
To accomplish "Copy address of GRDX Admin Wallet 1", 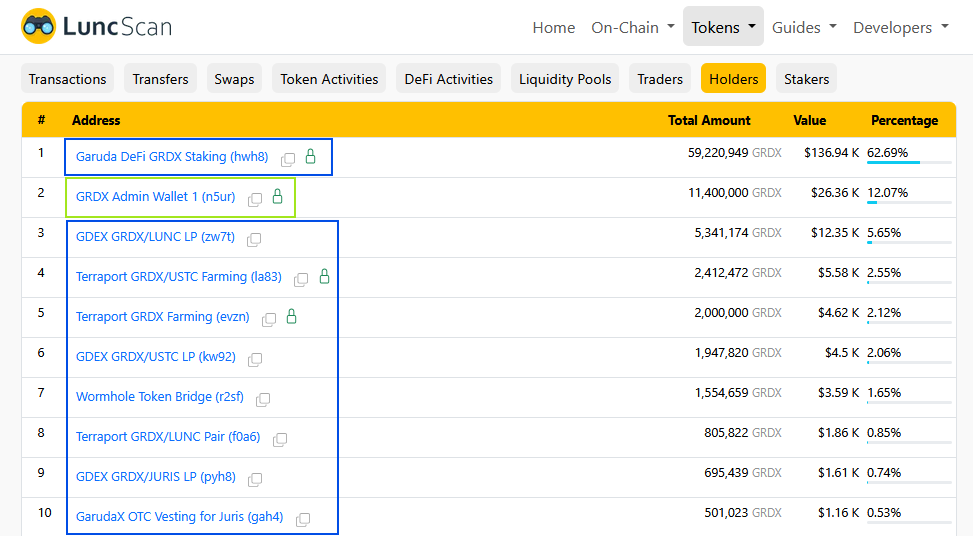I will click(255, 199).
